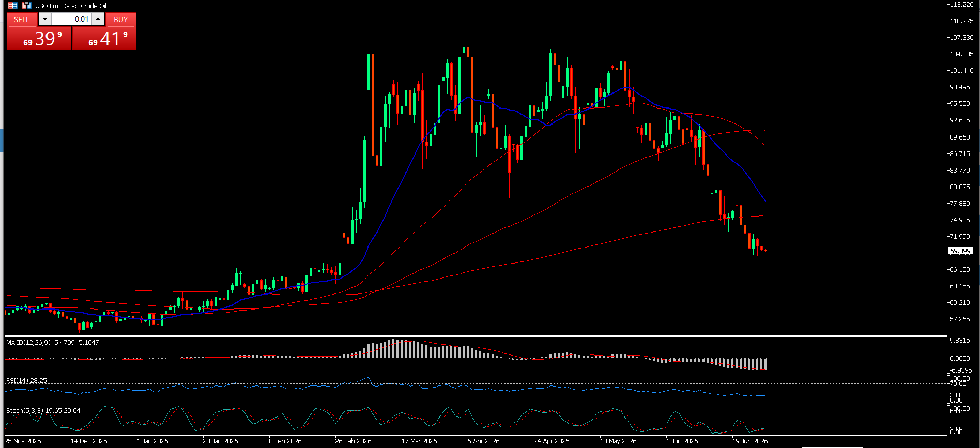Click the 57.265 price axis label
Screen dimensions: 980x448
[x=960, y=319]
